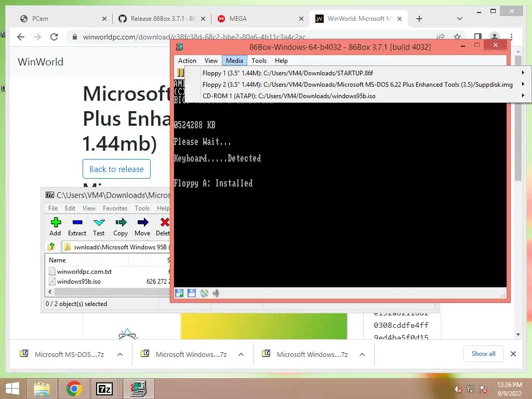Open Microsoft MS-DOS....7z download
This screenshot has height=399, width=532.
(x=69, y=354)
